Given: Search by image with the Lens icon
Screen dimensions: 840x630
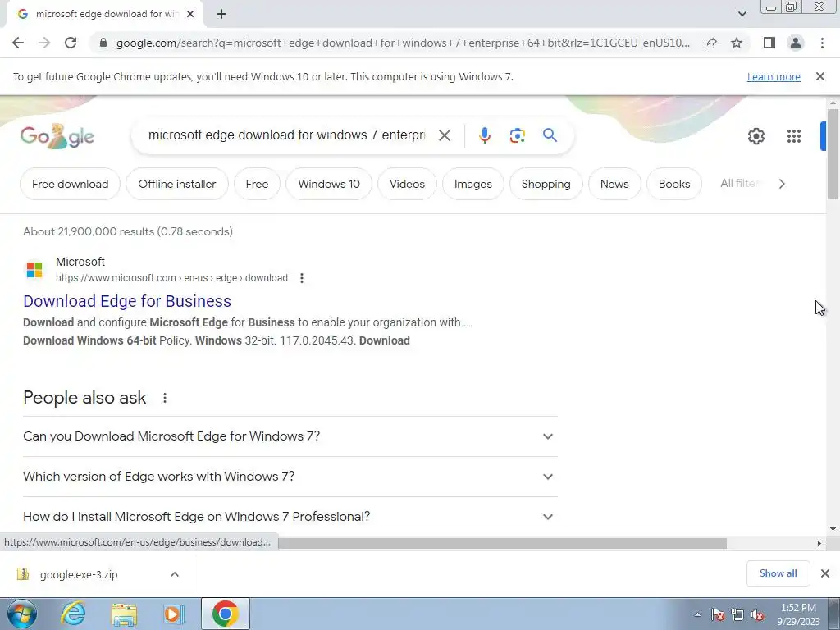Looking at the screenshot, I should (x=517, y=135).
